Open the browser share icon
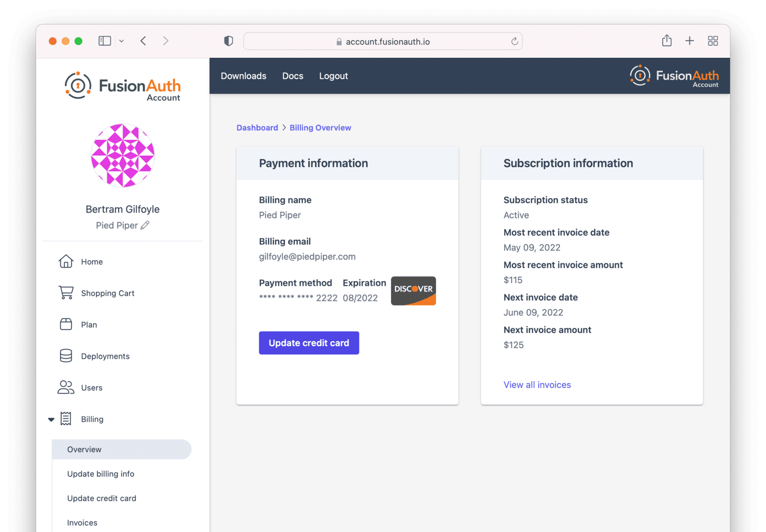Screen dimensions: 766x532 point(666,41)
